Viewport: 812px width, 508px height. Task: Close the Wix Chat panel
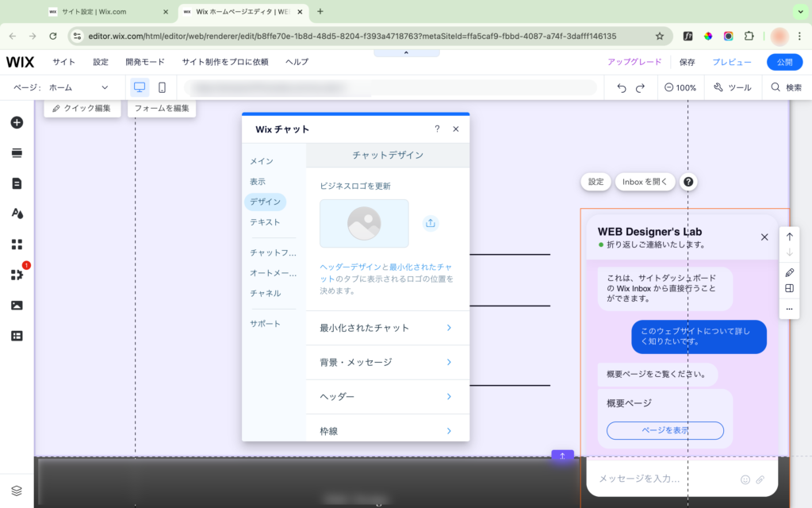[x=456, y=129]
